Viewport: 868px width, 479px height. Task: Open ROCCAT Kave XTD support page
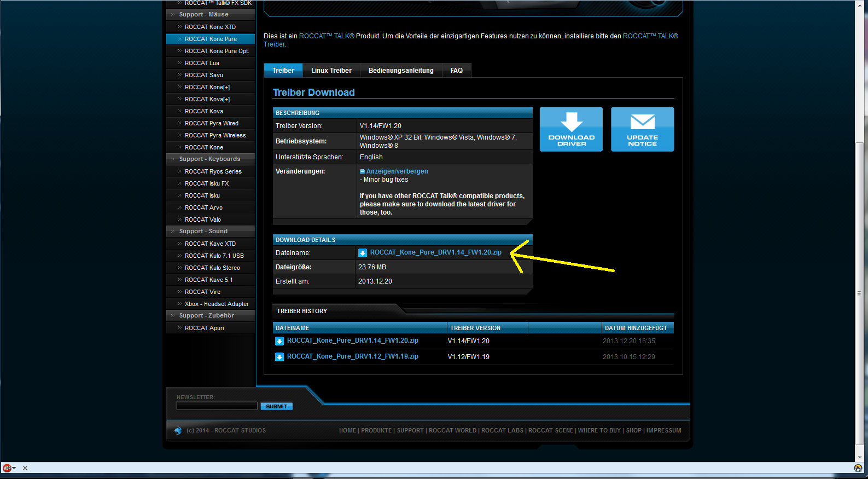[211, 244]
